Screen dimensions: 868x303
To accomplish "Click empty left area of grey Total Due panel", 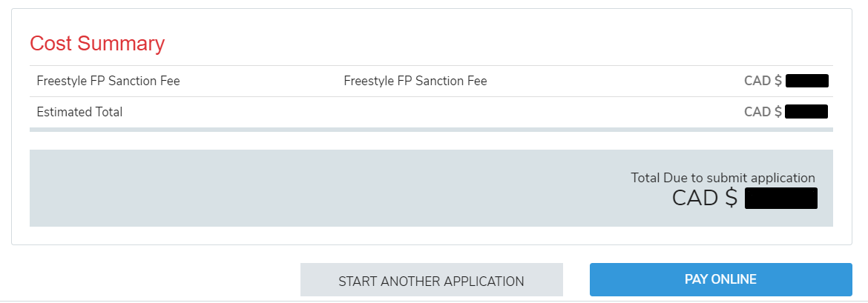I will click(x=223, y=188).
